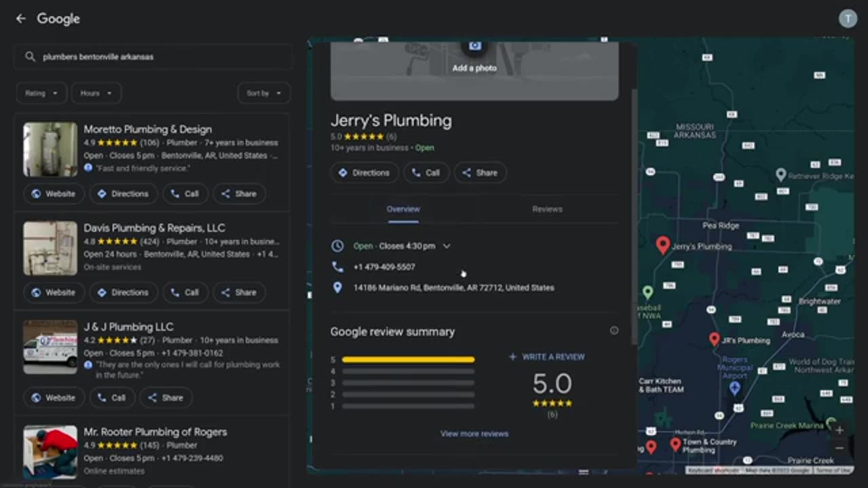Open review summary info icon
This screenshot has height=488, width=868.
[x=614, y=331]
